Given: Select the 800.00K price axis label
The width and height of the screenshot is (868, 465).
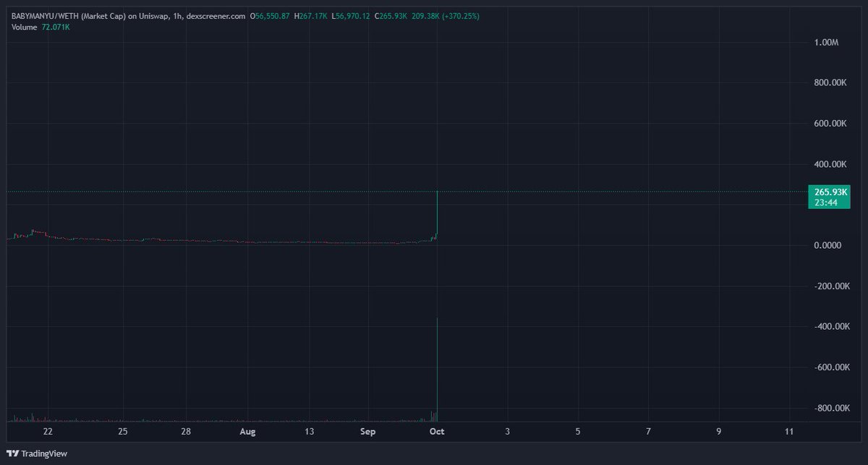Looking at the screenshot, I should (830, 83).
